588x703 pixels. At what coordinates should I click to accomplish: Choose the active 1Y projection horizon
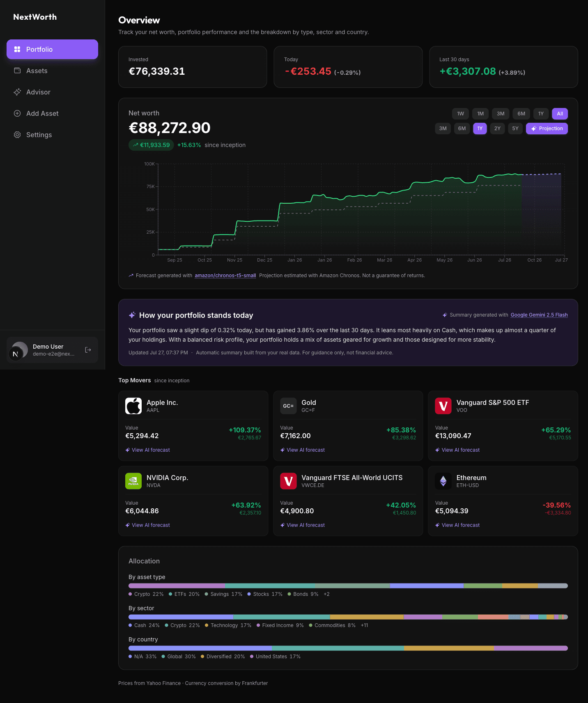click(x=480, y=129)
